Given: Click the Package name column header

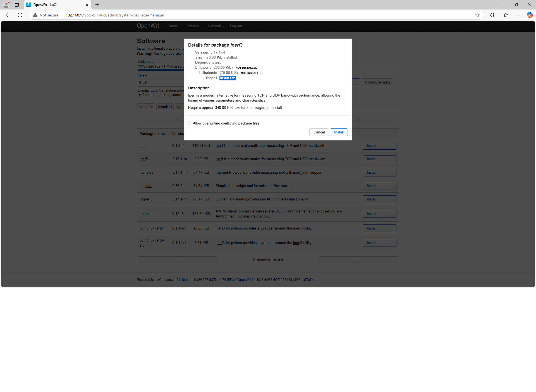Looking at the screenshot, I should click(152, 134).
